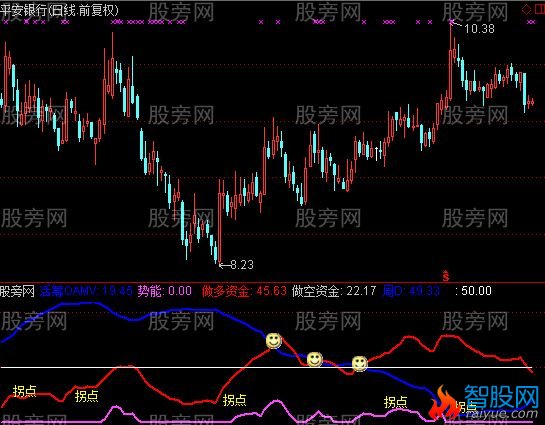This screenshot has width=545, height=425.
Task: Click the magenta x marker beside the 10.38 label
Action: pyautogui.click(x=451, y=22)
